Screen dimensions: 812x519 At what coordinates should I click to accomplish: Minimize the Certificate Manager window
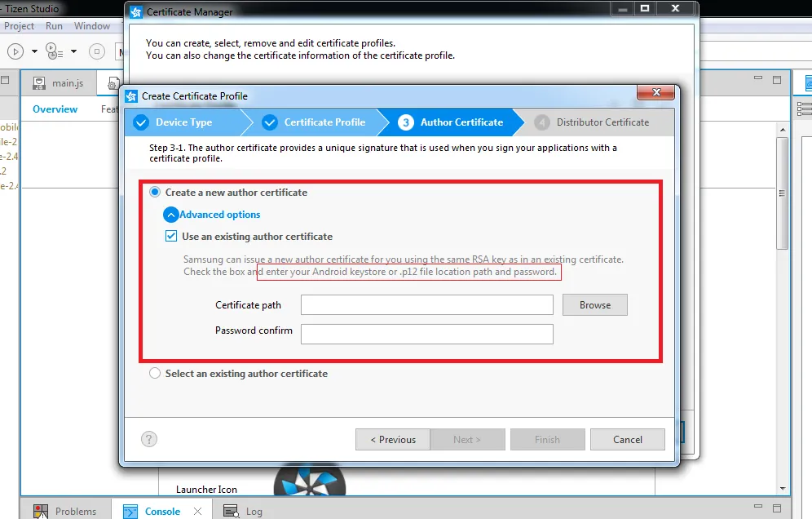(x=623, y=8)
